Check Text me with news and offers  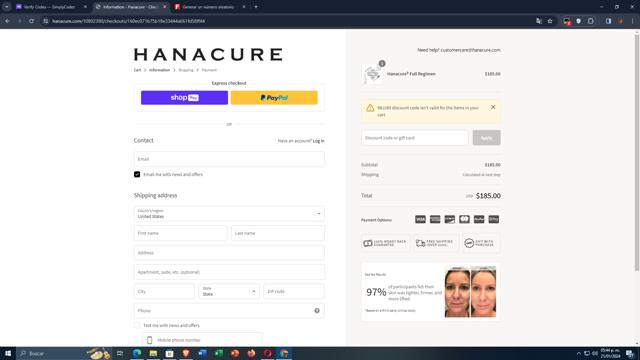pos(137,325)
